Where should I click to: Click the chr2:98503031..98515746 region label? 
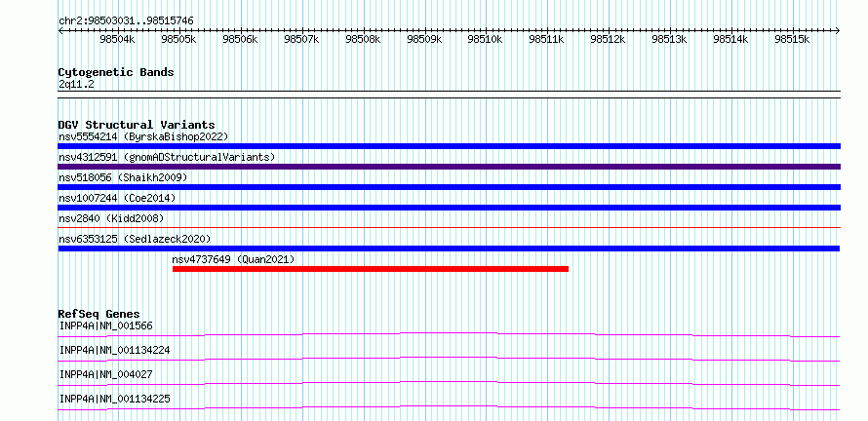tap(126, 20)
